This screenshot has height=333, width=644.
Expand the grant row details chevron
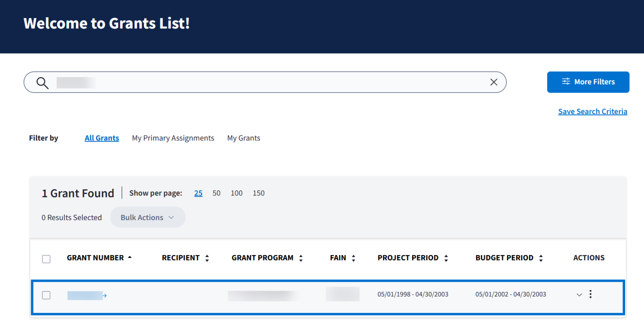coord(579,295)
